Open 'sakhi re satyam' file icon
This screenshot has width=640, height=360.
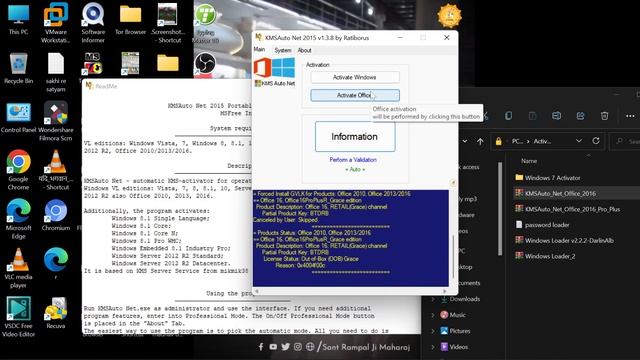56,73
